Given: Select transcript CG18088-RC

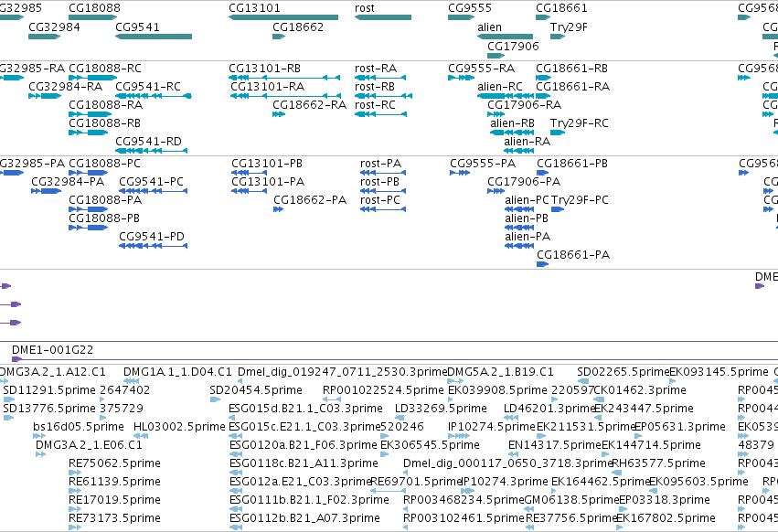Looking at the screenshot, I should point(105,68).
